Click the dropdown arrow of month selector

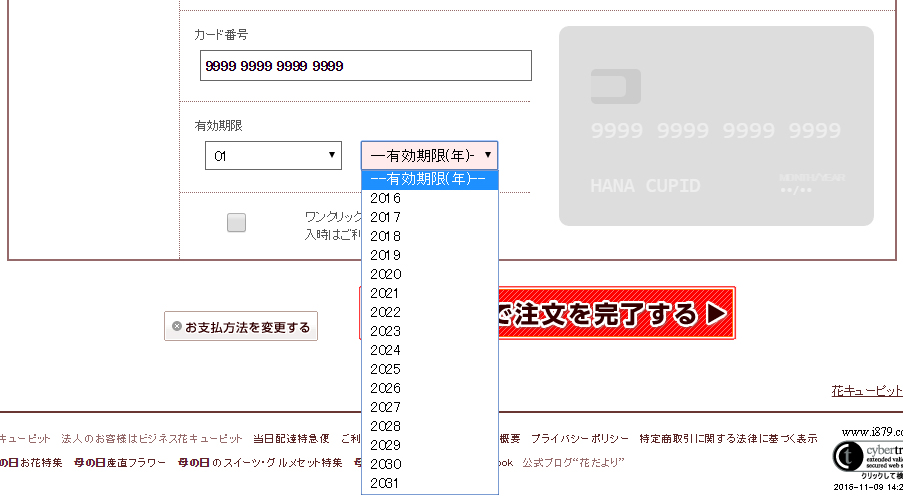332,155
